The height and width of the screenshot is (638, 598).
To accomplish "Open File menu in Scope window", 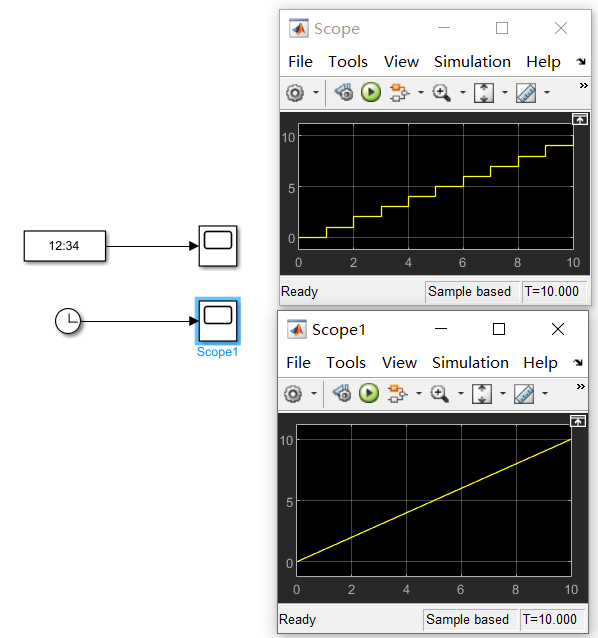I will 300,62.
